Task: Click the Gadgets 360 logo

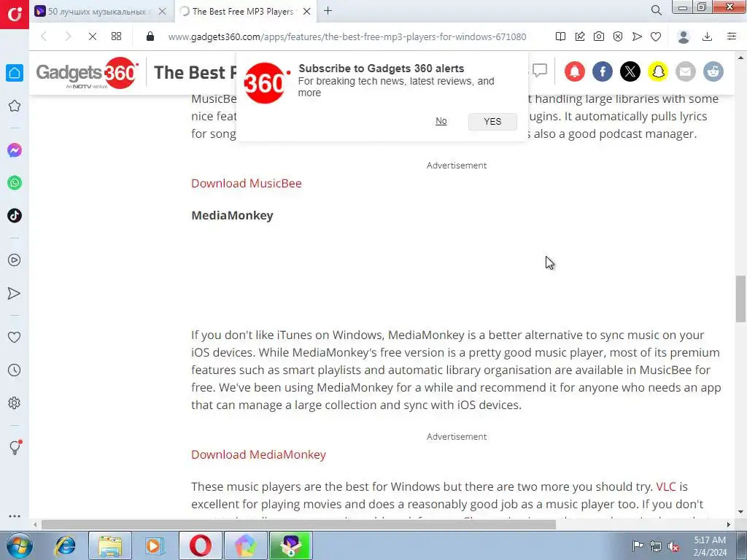Action: pyautogui.click(x=88, y=72)
